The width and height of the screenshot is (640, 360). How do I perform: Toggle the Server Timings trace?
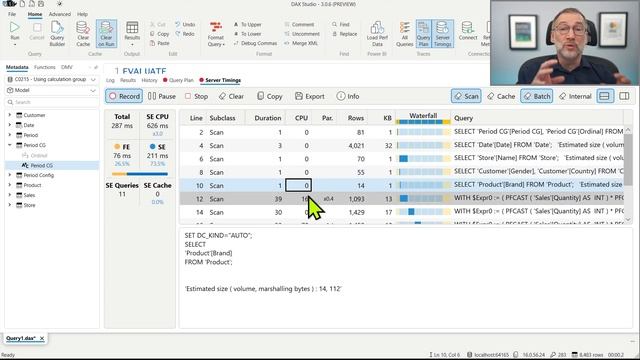pos(442,33)
